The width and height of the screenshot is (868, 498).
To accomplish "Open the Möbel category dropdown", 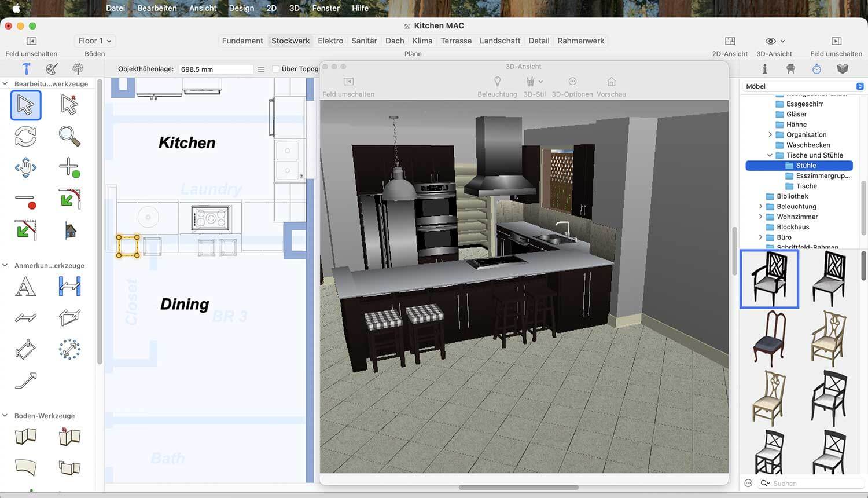I will tap(804, 86).
